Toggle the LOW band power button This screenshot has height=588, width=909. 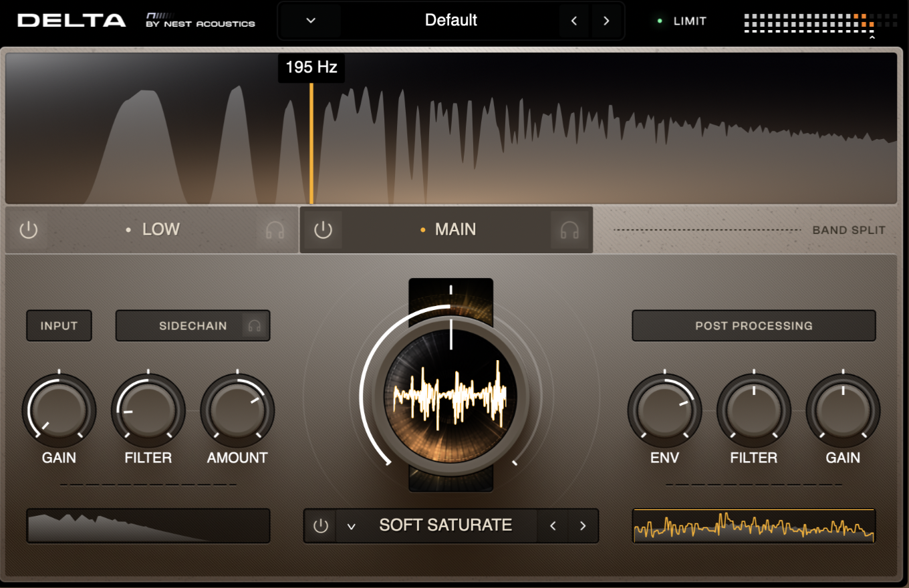tap(28, 230)
